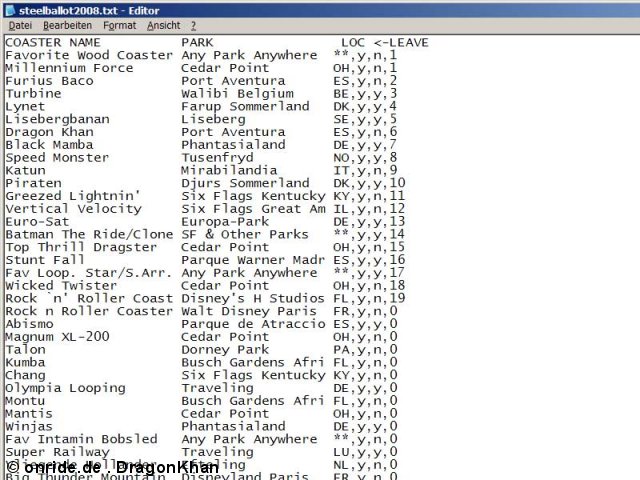Click on Chang text

[25, 375]
